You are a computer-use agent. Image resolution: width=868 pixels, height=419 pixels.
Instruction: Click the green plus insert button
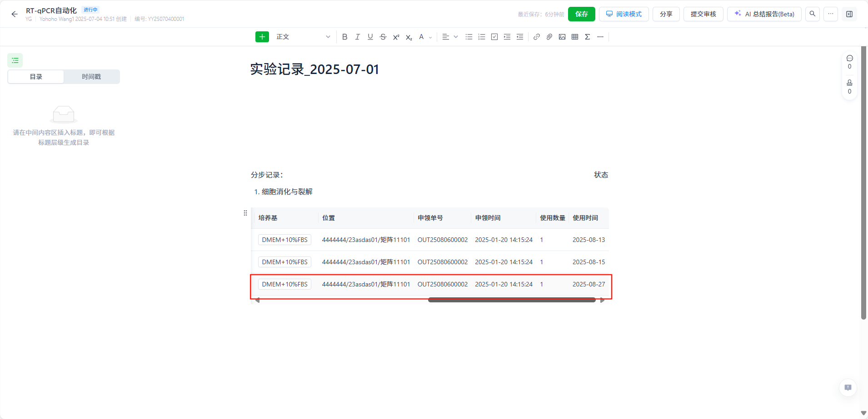(x=262, y=37)
